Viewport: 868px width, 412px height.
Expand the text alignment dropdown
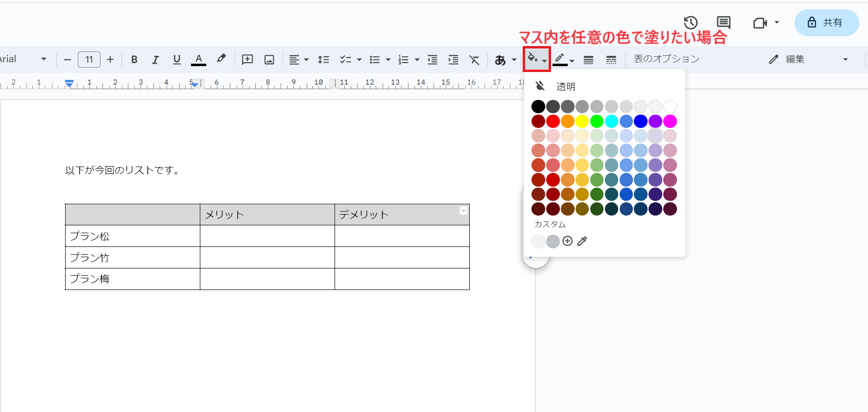(298, 60)
